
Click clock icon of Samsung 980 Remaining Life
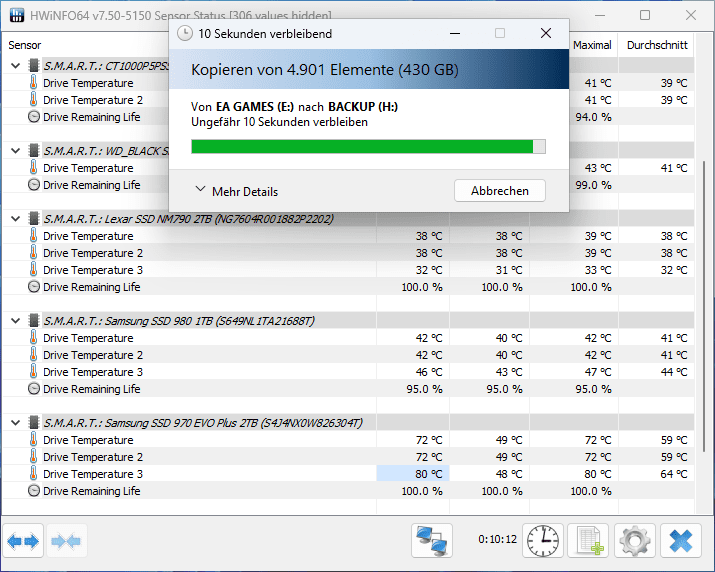(34, 389)
